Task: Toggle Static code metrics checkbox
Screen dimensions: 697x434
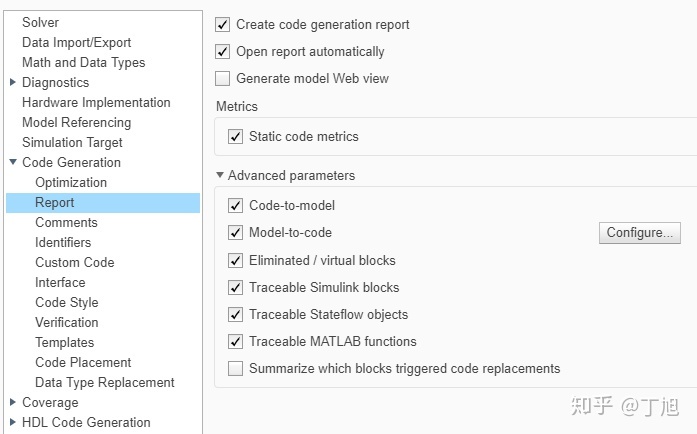Action: click(236, 136)
